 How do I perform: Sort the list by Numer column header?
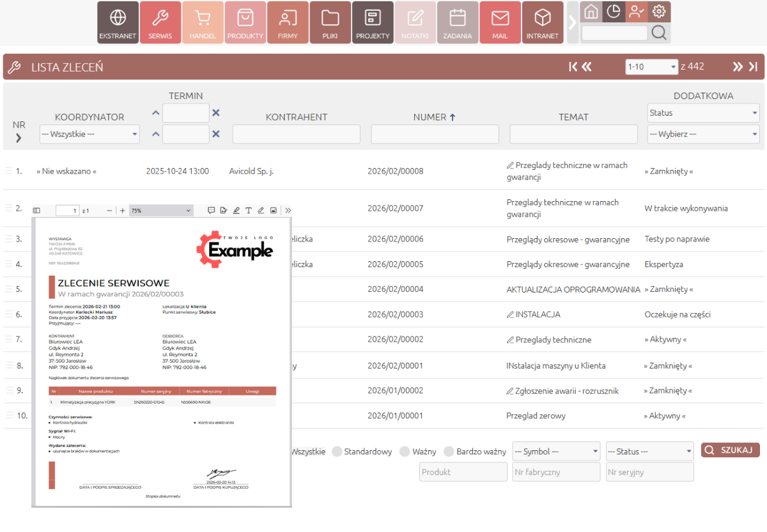pyautogui.click(x=434, y=117)
